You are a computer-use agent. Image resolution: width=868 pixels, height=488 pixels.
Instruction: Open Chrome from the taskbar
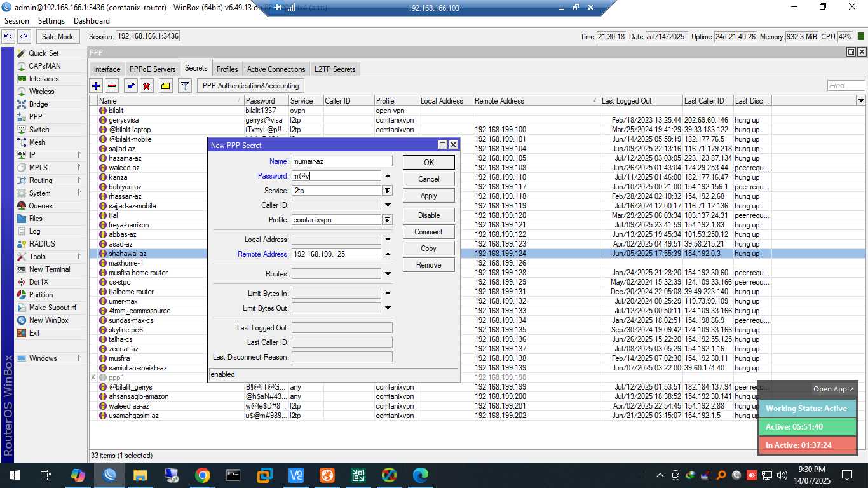click(x=203, y=475)
